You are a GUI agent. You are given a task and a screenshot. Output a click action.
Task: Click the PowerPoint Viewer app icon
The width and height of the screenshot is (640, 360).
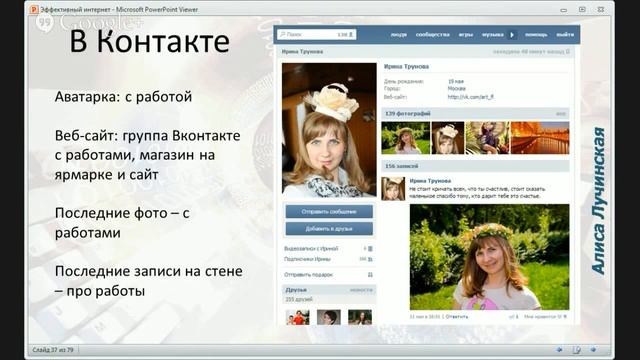[x=34, y=9]
